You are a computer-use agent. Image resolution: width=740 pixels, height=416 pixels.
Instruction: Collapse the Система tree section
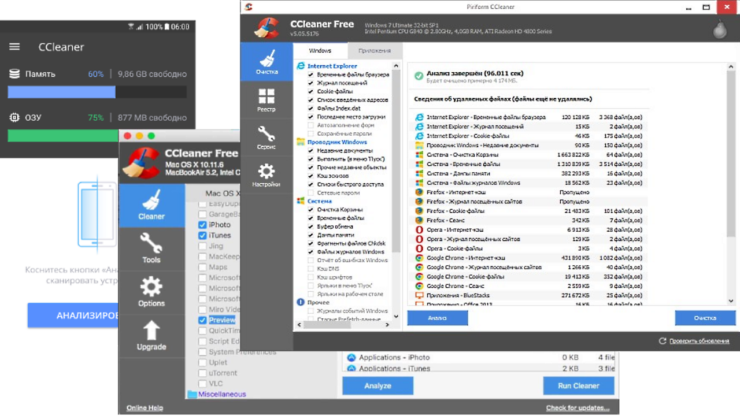tap(320, 201)
